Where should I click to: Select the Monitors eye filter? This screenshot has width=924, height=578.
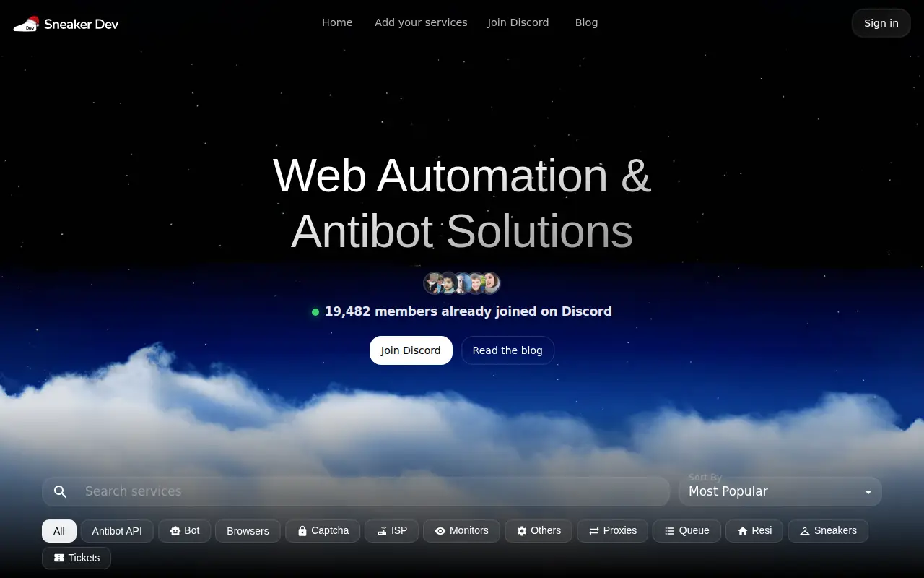(x=461, y=530)
